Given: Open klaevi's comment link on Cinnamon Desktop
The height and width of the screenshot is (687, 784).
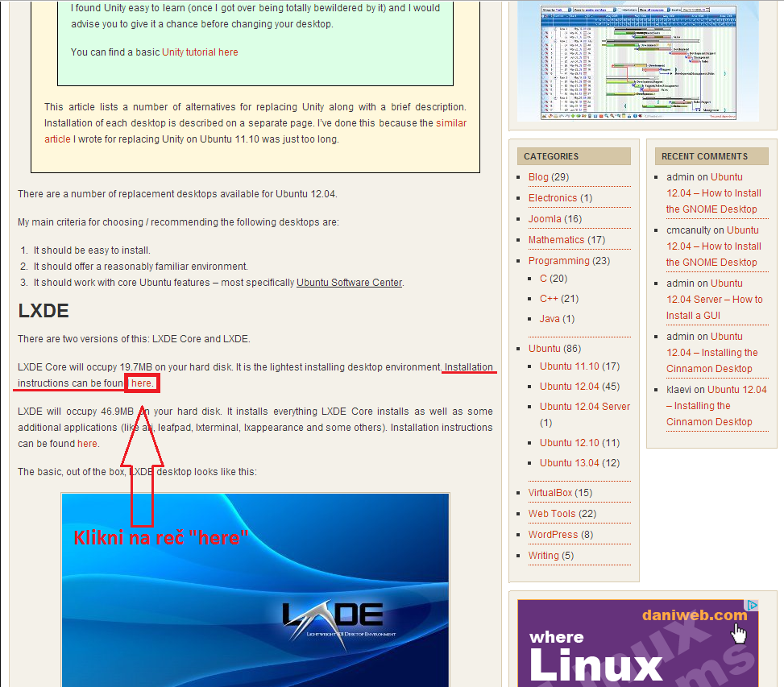Looking at the screenshot, I should 716,406.
